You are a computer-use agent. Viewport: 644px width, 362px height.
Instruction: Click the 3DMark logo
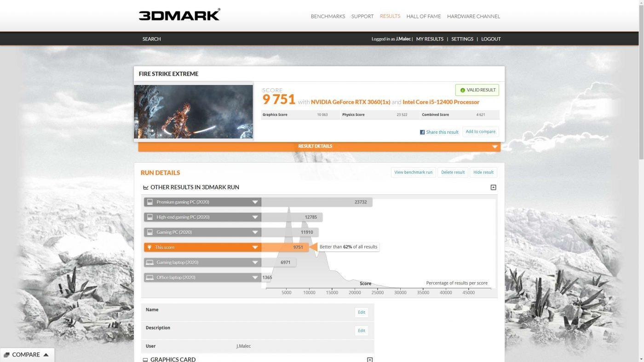pyautogui.click(x=179, y=15)
